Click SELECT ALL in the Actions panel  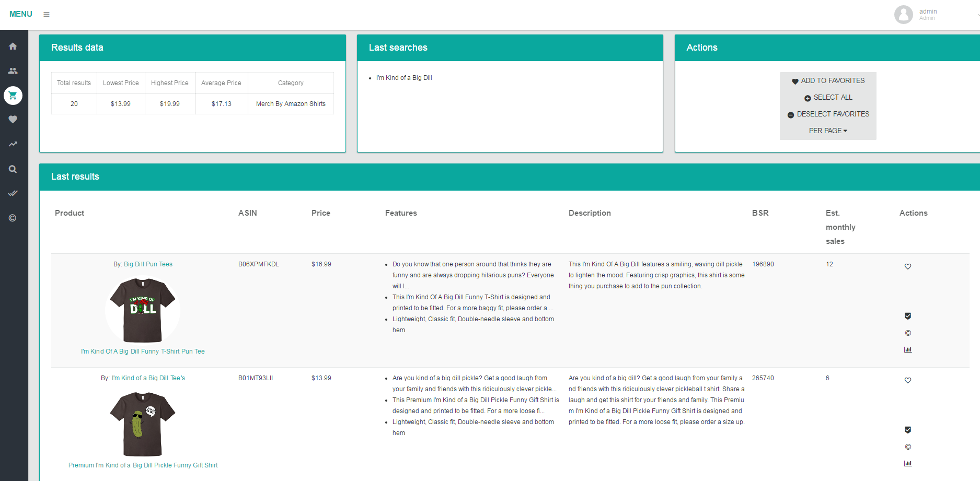(x=828, y=97)
